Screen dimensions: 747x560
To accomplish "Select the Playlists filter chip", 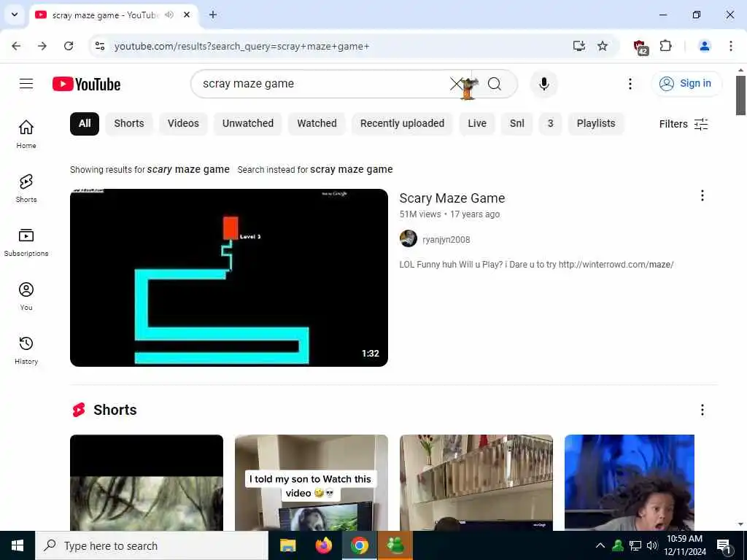I will pos(596,123).
